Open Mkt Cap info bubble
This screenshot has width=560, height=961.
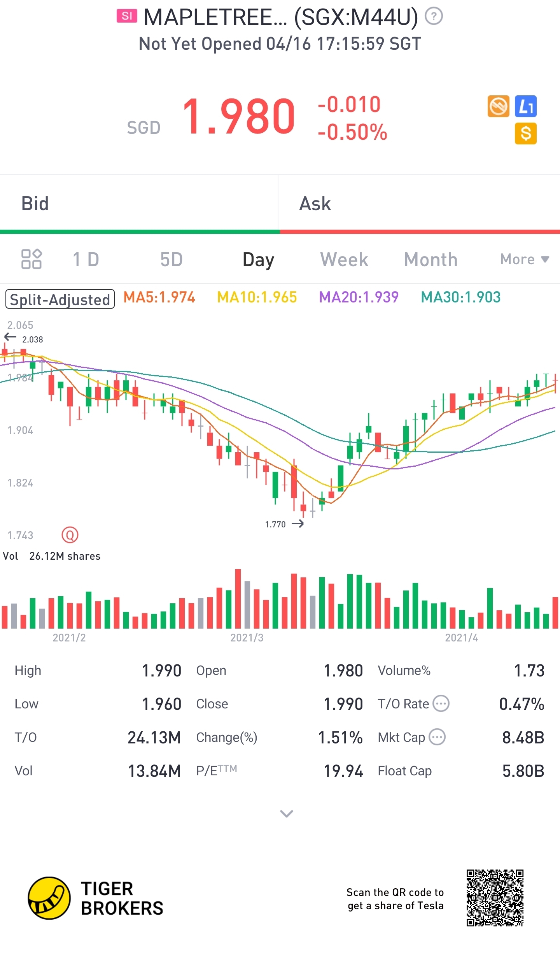[437, 737]
